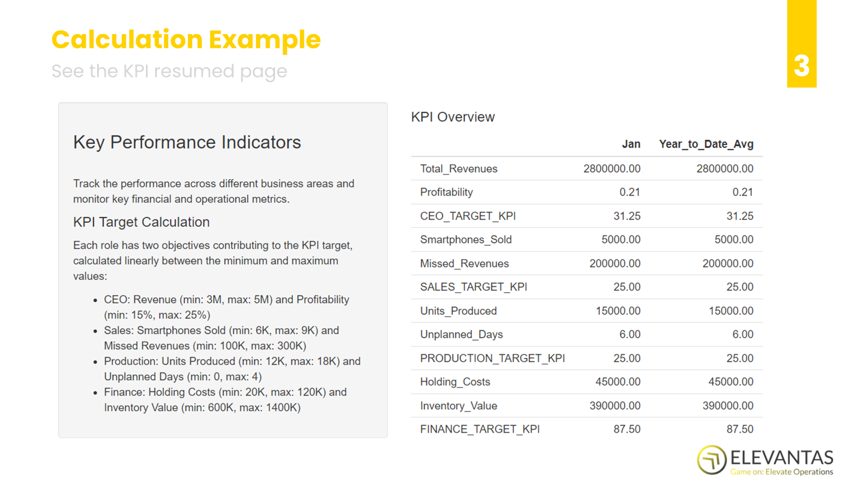Click the KPI Target Calculation subheading
The height and width of the screenshot is (488, 868).
click(141, 222)
